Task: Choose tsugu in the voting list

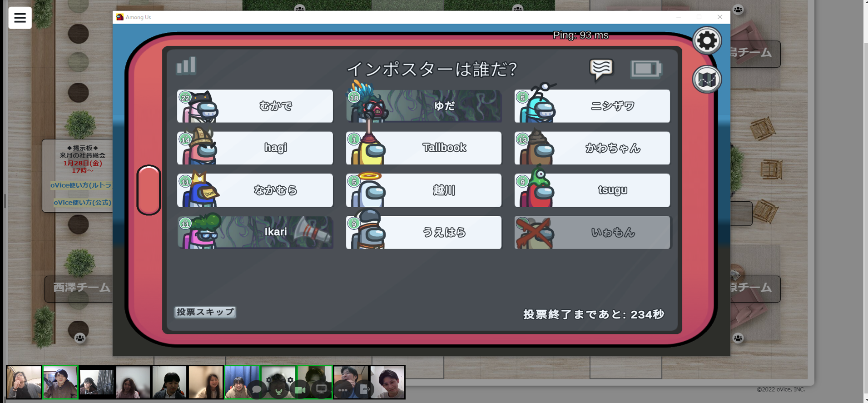Action: coord(592,190)
